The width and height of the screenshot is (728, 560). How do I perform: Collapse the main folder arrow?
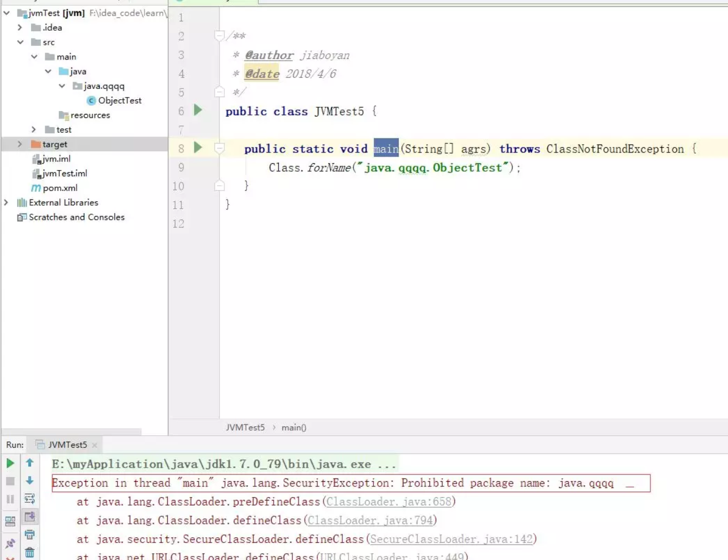point(35,57)
